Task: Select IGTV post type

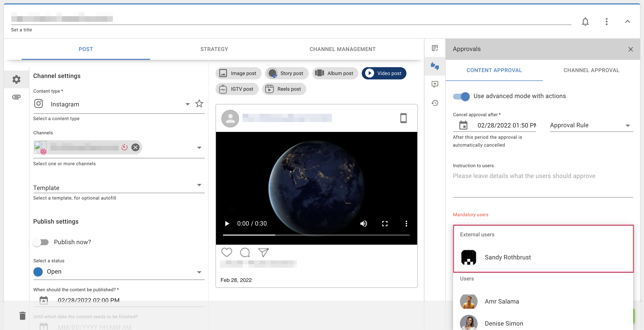Action: pos(237,89)
